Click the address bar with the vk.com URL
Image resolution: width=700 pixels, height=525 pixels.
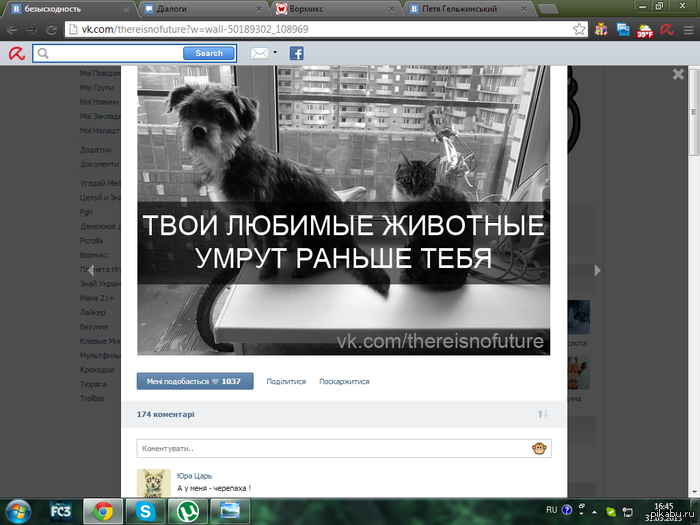click(x=326, y=29)
